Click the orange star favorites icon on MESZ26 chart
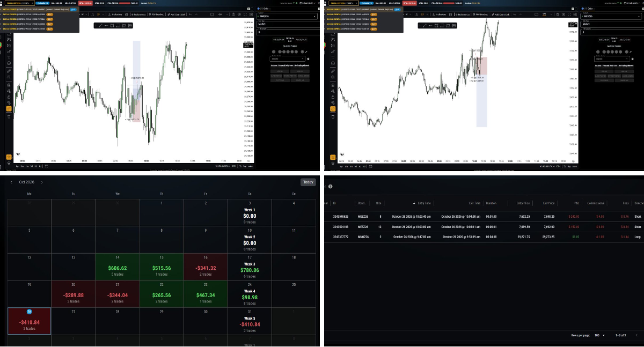This screenshot has width=644, height=347. [333, 157]
